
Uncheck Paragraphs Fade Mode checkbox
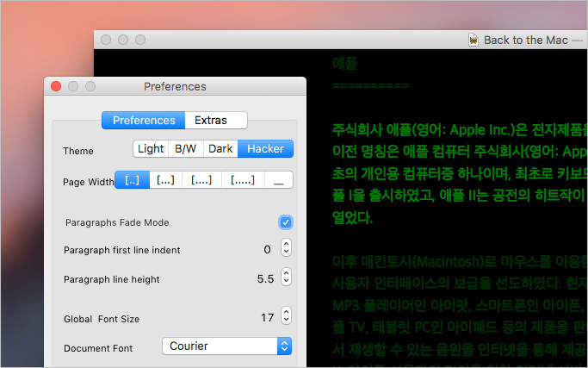pyautogui.click(x=286, y=222)
